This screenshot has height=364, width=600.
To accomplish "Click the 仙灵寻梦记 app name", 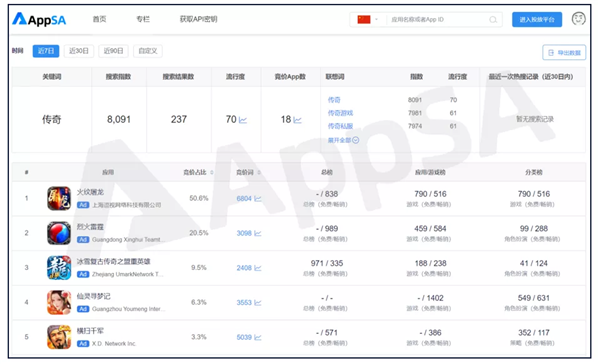I will pos(93,296).
